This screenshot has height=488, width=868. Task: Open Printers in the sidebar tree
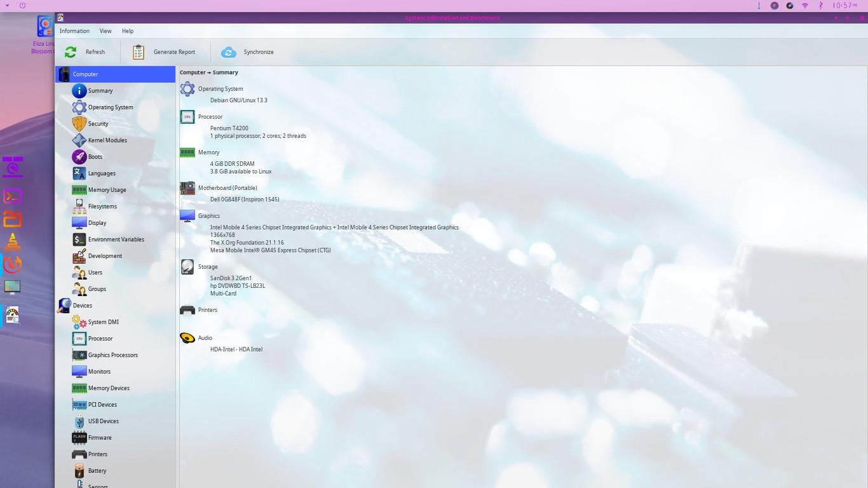(98, 454)
